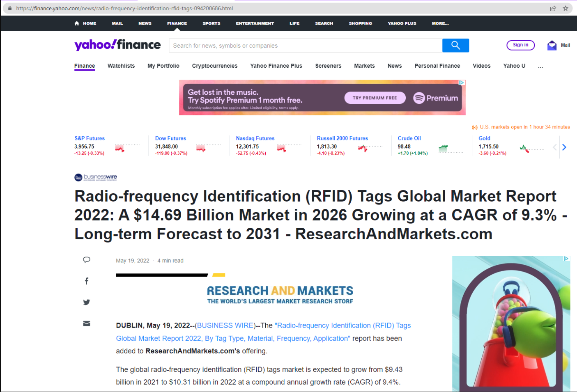577x392 pixels.
Task: Open the S&P Futures link
Action: point(90,138)
